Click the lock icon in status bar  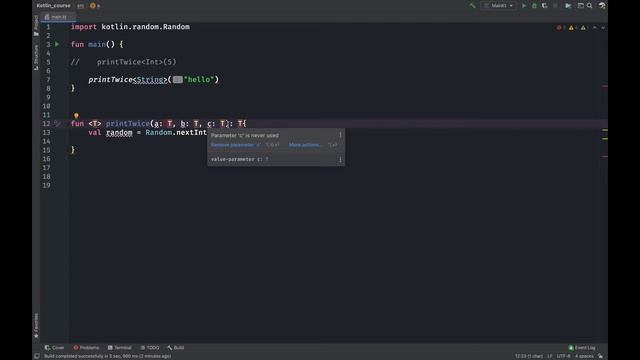point(600,356)
